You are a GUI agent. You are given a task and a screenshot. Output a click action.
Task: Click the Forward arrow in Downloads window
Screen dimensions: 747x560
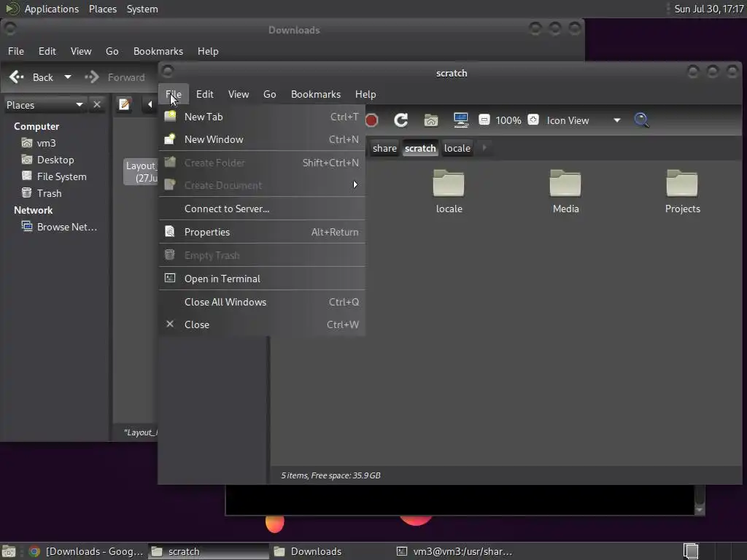[x=115, y=77]
